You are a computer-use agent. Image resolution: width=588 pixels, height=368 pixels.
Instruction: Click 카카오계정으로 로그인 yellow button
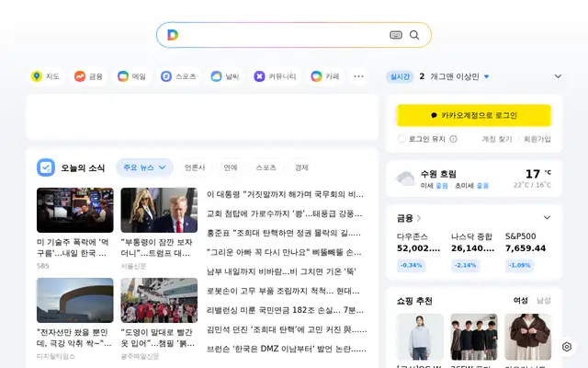[x=474, y=115]
